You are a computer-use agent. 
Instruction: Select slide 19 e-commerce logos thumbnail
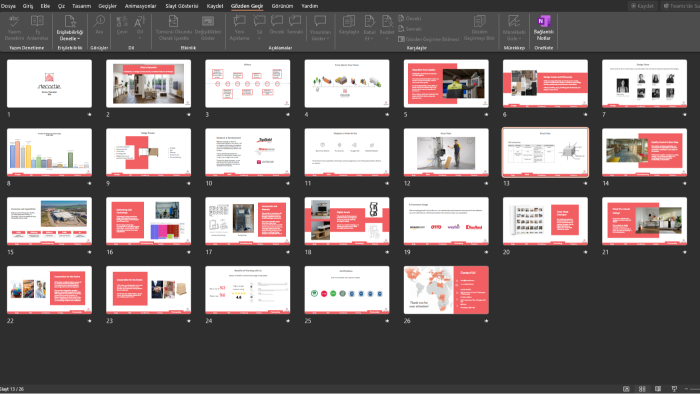[446, 221]
